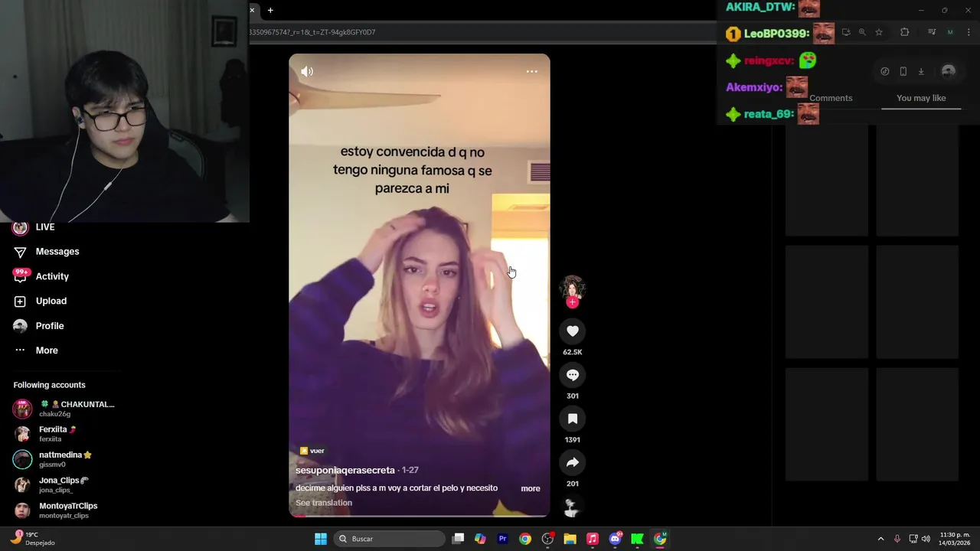Click the phone app icon in the header
The height and width of the screenshot is (551, 980).
pyautogui.click(x=903, y=71)
